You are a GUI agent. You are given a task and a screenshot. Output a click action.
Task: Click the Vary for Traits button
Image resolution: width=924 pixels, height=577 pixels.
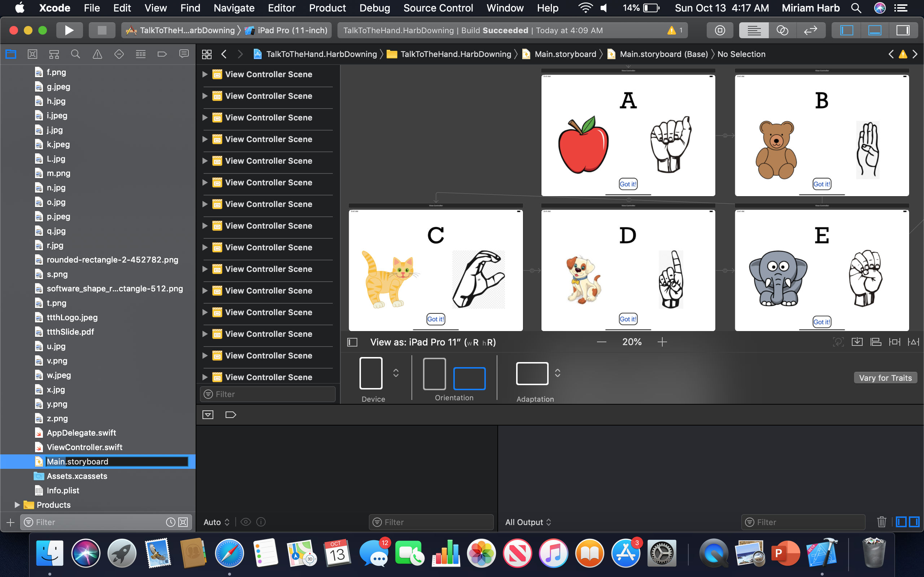point(885,378)
